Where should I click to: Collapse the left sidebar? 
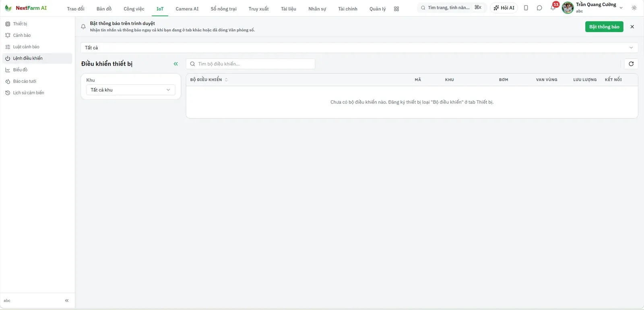tap(67, 300)
